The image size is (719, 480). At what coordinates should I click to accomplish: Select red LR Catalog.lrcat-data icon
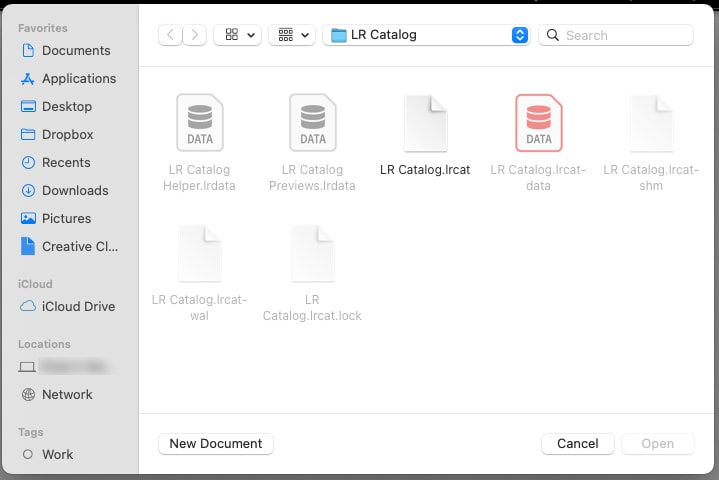pos(539,122)
